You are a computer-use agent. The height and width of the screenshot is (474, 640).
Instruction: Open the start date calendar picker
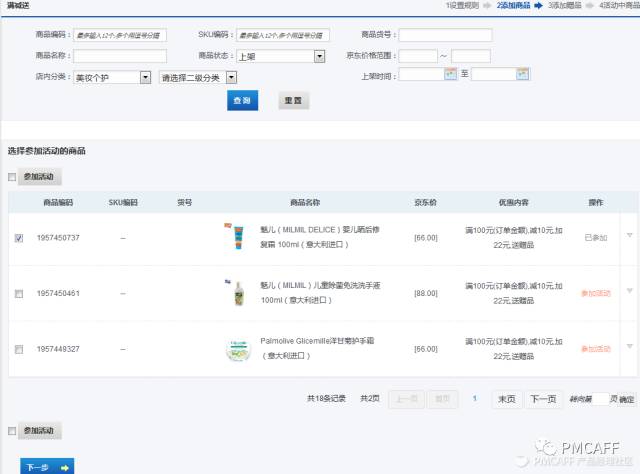[451, 74]
